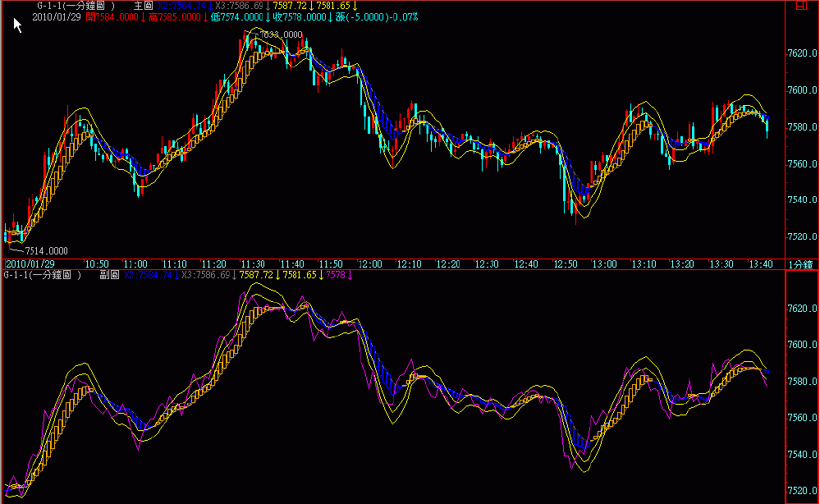Click the 7620.00 level on sub chart axis

point(801,309)
